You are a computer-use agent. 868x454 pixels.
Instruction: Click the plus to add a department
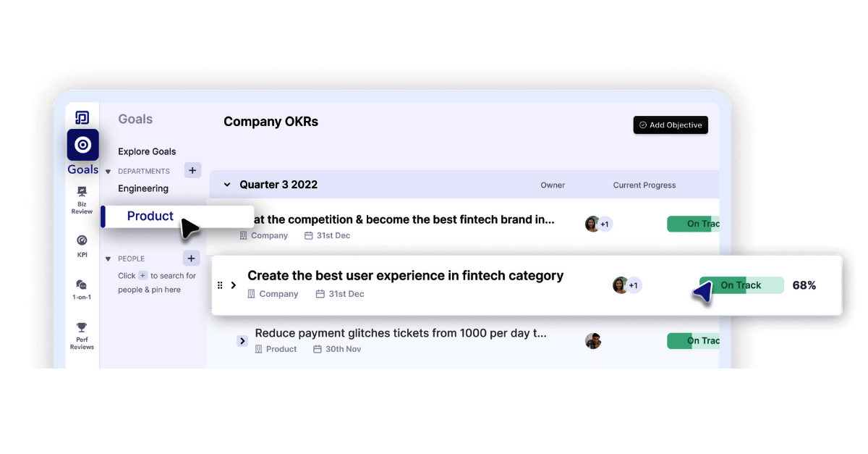[x=192, y=170]
